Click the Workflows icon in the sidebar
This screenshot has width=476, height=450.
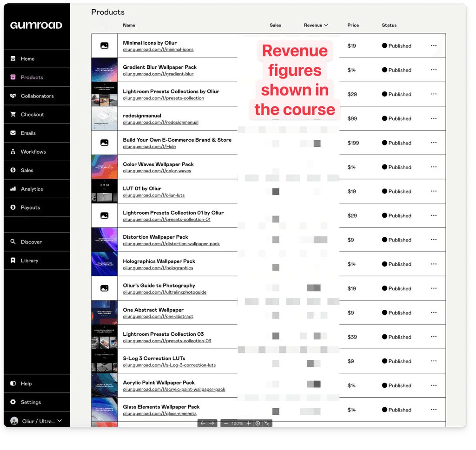pyautogui.click(x=13, y=151)
